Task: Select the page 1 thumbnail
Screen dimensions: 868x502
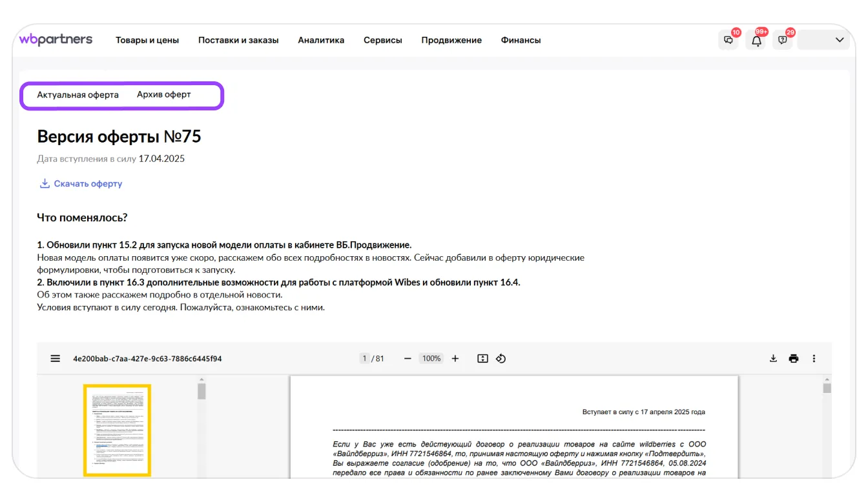Action: (117, 430)
